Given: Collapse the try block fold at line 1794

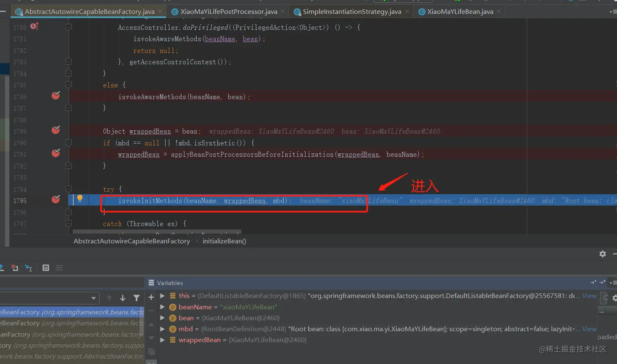Looking at the screenshot, I should pos(69,189).
